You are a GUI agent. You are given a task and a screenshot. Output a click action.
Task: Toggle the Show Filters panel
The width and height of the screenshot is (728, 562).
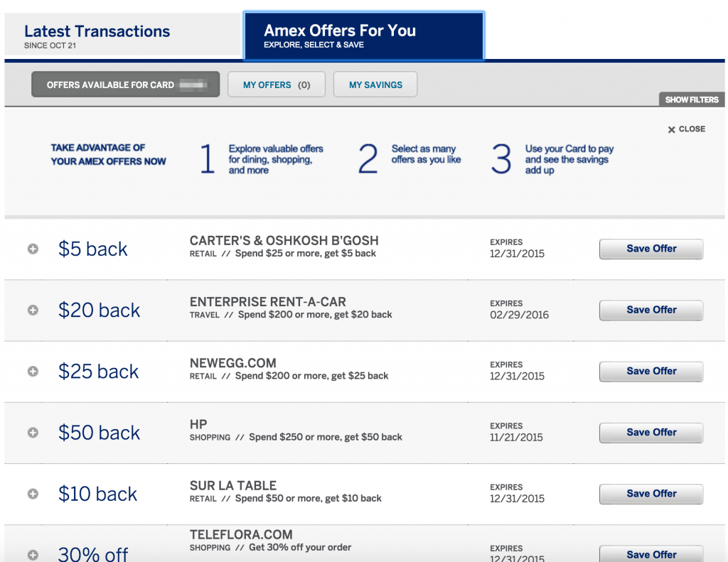(x=690, y=99)
